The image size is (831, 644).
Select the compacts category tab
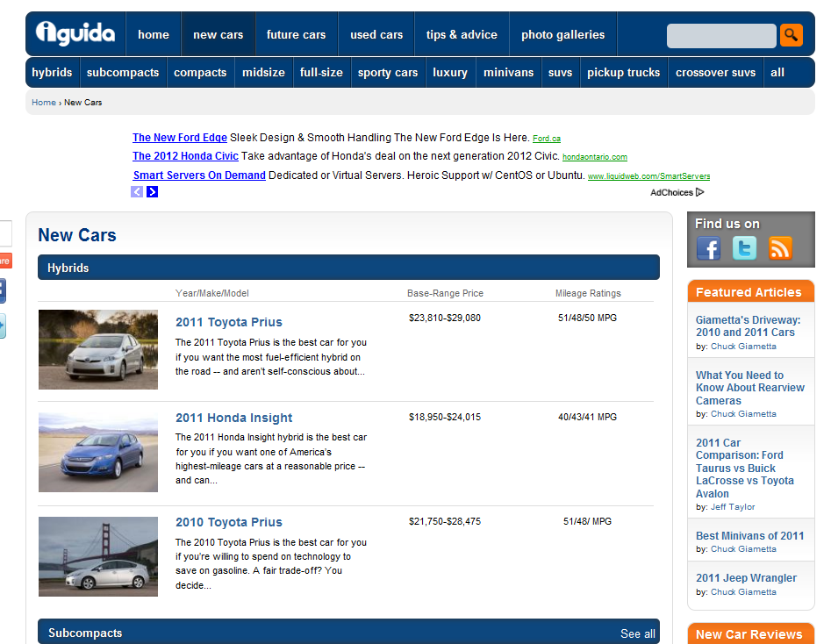[200, 73]
